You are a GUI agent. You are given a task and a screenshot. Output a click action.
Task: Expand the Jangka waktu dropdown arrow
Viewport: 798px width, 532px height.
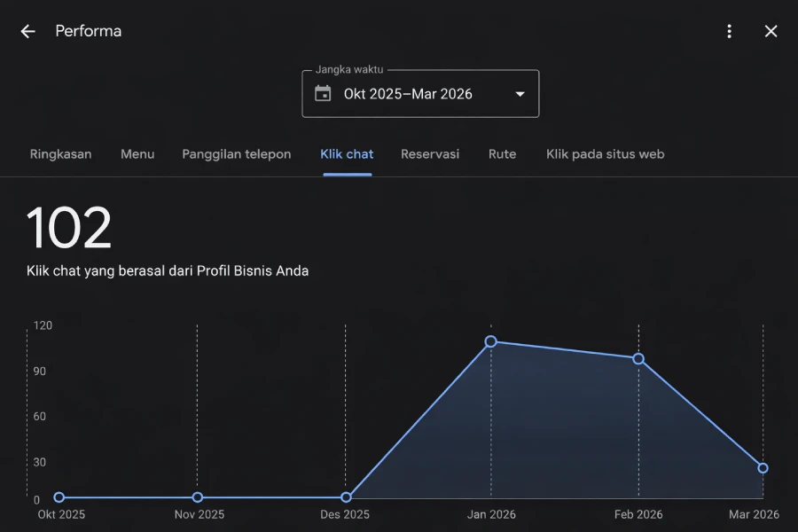[x=520, y=94]
